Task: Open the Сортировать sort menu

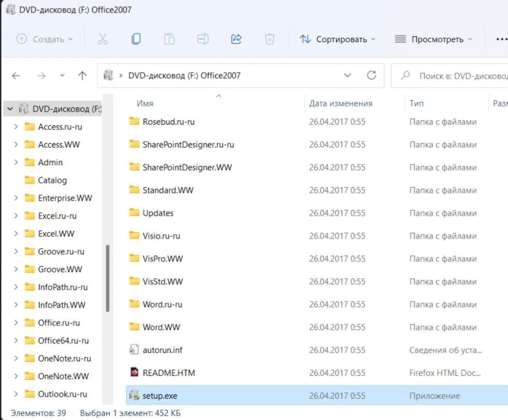Action: 337,39
